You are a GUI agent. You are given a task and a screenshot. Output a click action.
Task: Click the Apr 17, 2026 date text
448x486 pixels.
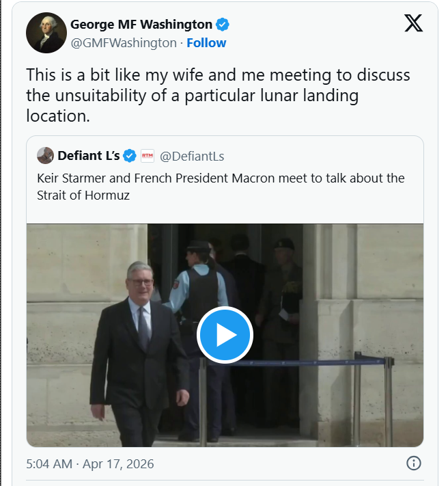(118, 463)
